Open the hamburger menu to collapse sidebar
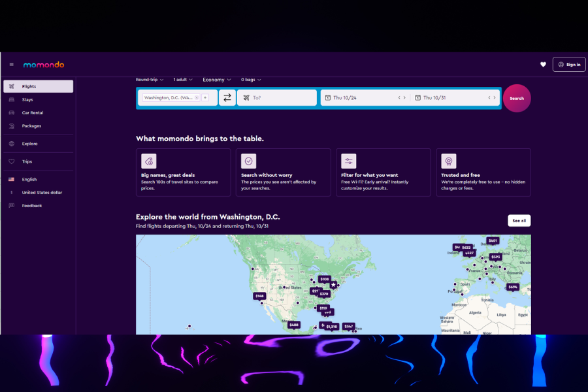Image resolution: width=588 pixels, height=392 pixels. point(11,64)
